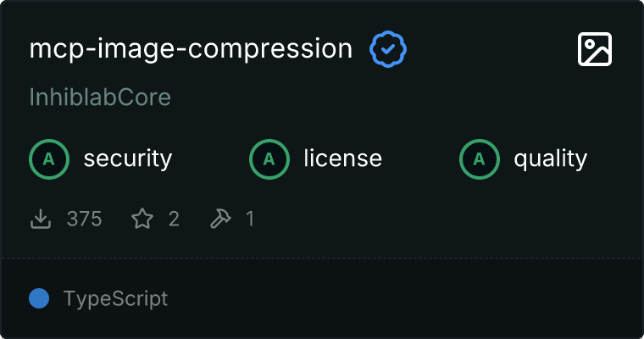The image size is (644, 339).
Task: Click the green license grade A badge
Action: pyautogui.click(x=269, y=158)
